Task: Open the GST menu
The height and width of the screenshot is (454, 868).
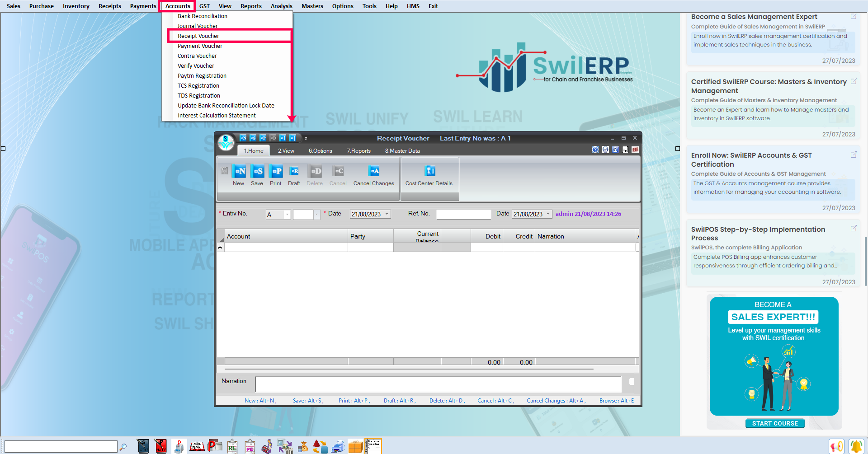Action: click(x=204, y=6)
